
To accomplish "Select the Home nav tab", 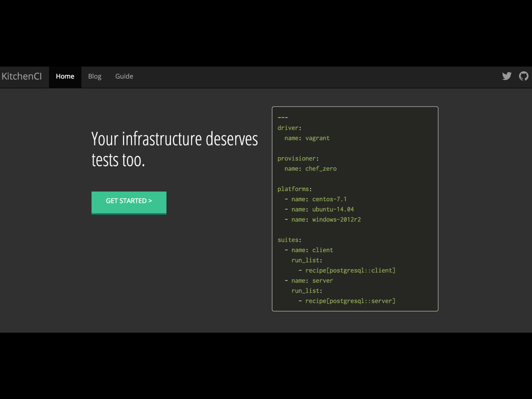I will (x=65, y=77).
